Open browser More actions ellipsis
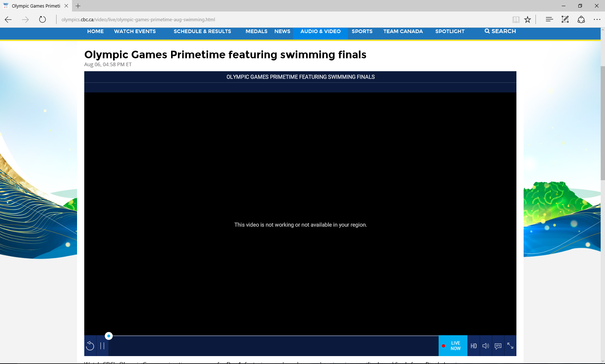 (597, 19)
